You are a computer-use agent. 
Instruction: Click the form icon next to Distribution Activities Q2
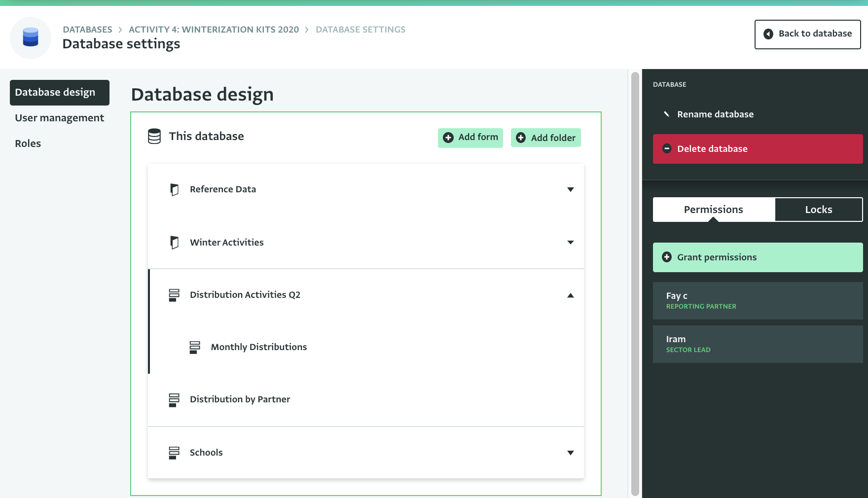(174, 295)
